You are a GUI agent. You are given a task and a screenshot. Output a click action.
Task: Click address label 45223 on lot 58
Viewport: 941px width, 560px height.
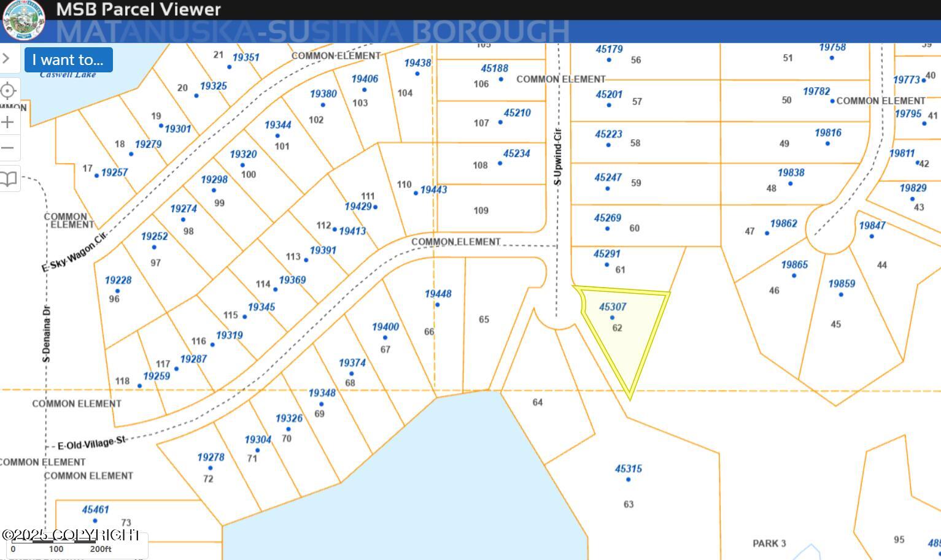click(608, 134)
